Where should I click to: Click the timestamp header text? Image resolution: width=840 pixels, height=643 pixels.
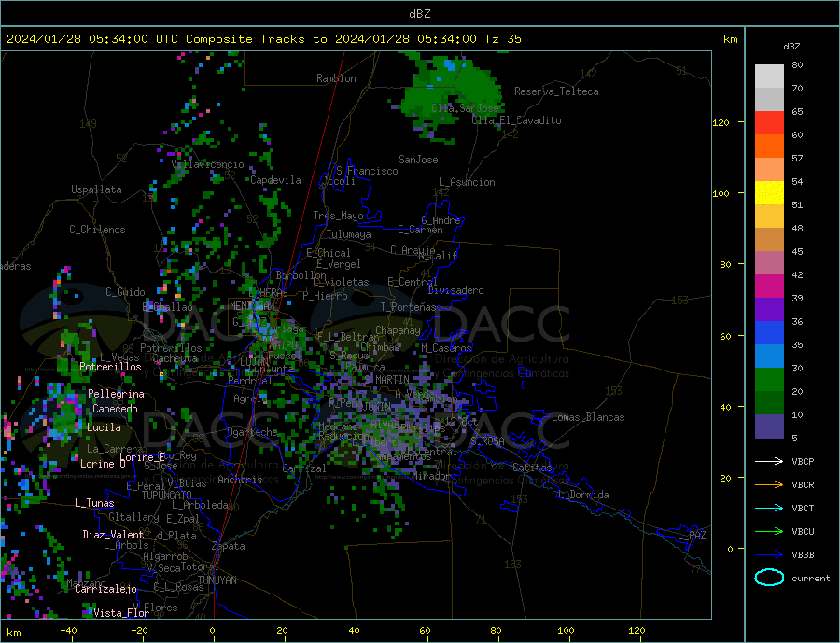tap(263, 39)
